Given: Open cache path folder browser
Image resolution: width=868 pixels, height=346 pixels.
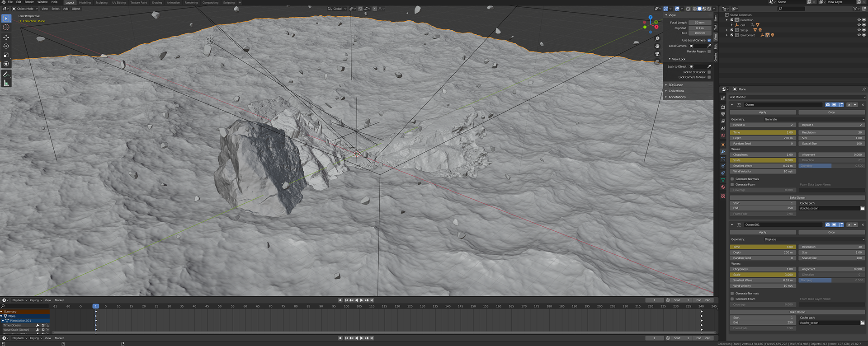Looking at the screenshot, I should (862, 208).
